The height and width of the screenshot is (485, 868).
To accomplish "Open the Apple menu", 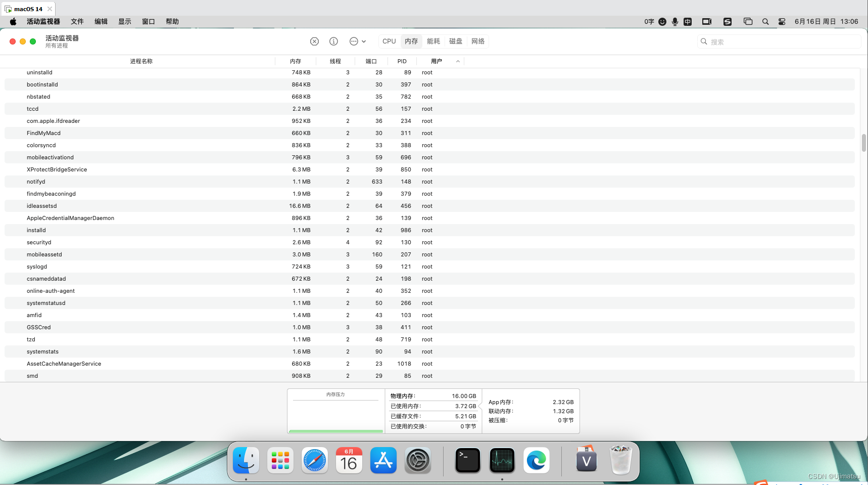I will (x=13, y=22).
